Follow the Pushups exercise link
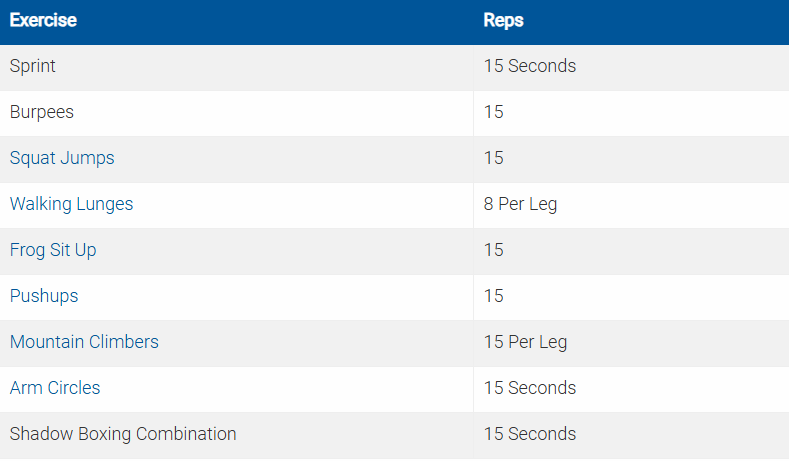Screen dimensions: 789x461 [44, 296]
